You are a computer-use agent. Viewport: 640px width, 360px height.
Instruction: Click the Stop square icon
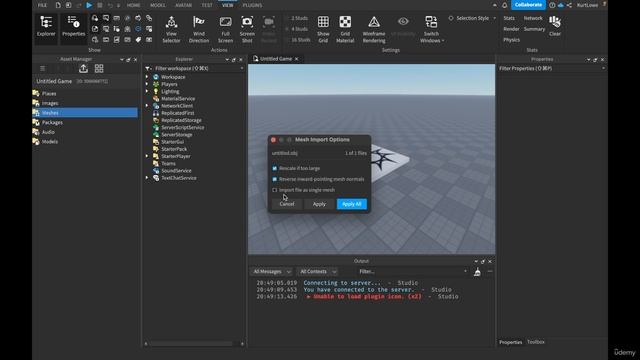tap(100, 5)
